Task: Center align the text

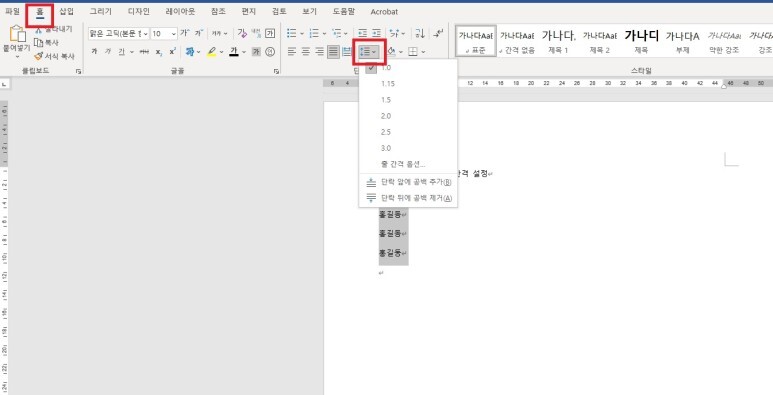Action: 306,51
